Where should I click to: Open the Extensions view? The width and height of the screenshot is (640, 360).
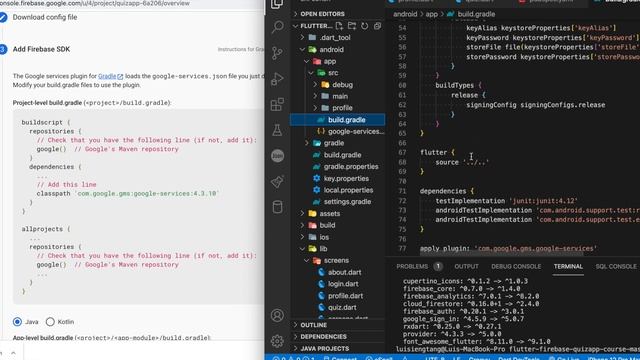tap(277, 104)
